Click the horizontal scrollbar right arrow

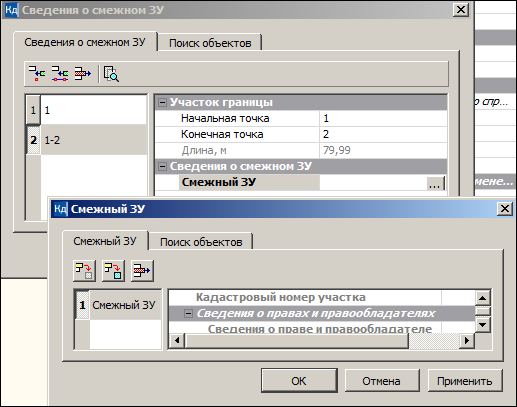coord(467,340)
